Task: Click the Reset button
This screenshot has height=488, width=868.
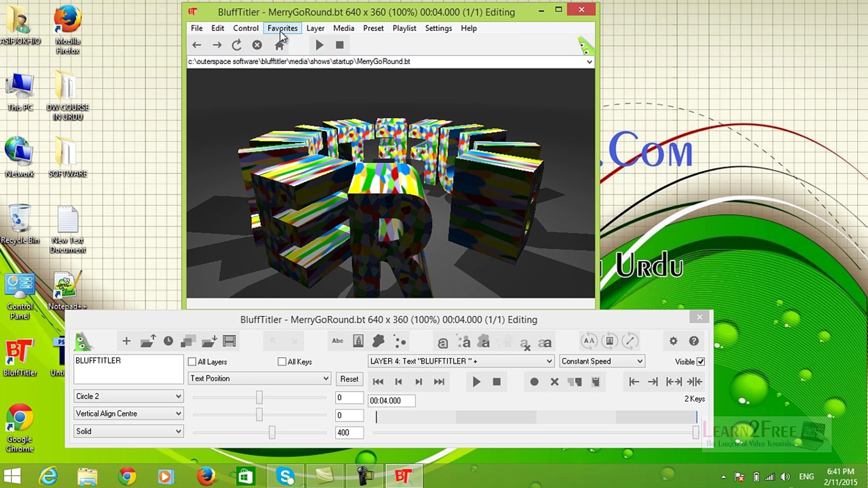Action: tap(349, 379)
